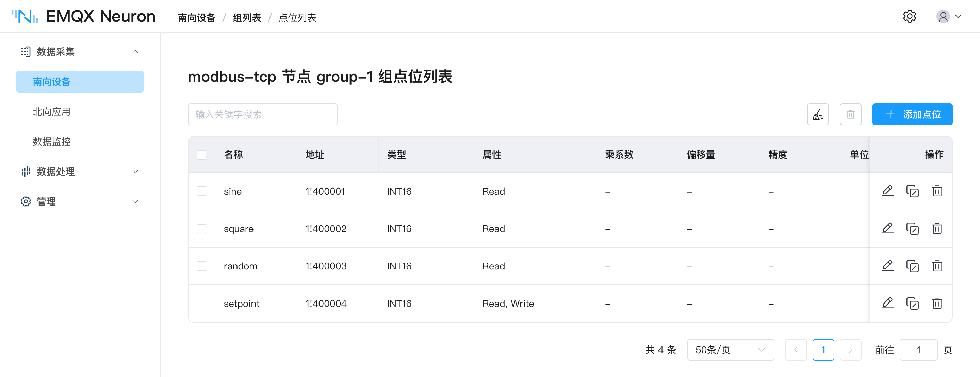Open the dropdown arrow beside user avatar
Image resolution: width=980 pixels, height=377 pixels.
[958, 16]
